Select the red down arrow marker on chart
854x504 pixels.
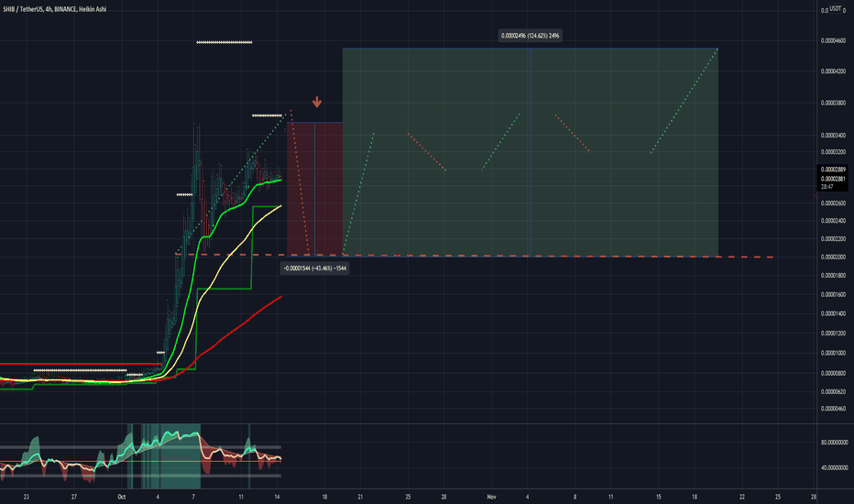[317, 102]
